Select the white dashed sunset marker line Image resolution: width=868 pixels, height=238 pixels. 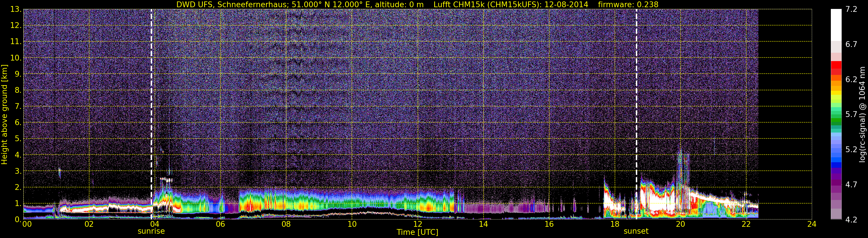click(x=636, y=114)
